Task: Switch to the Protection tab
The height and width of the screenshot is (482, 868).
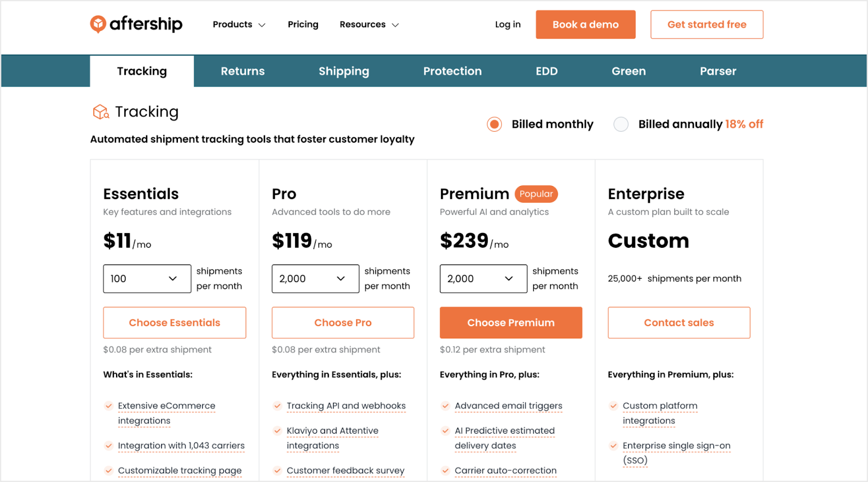Action: (452, 71)
